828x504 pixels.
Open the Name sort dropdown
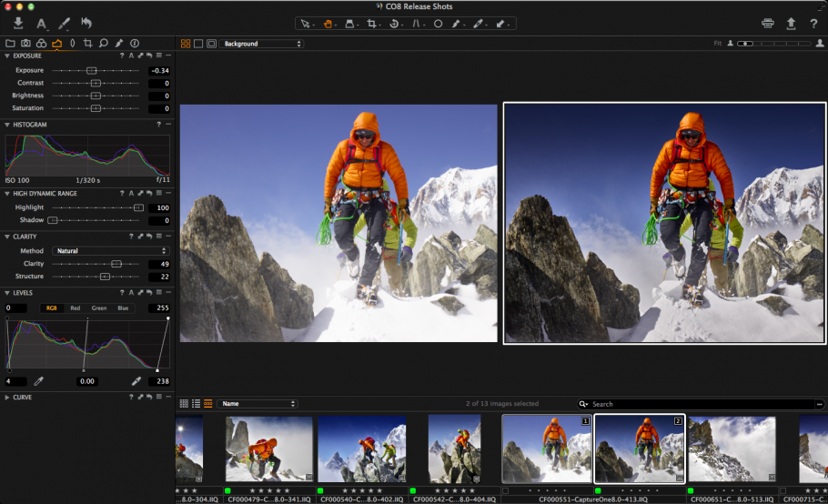[257, 403]
